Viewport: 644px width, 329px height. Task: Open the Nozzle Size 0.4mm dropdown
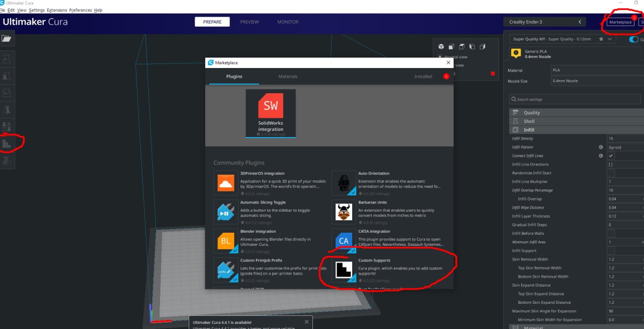597,81
